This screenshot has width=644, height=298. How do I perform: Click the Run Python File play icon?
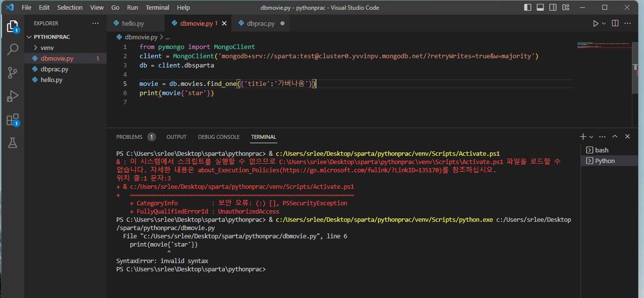596,23
